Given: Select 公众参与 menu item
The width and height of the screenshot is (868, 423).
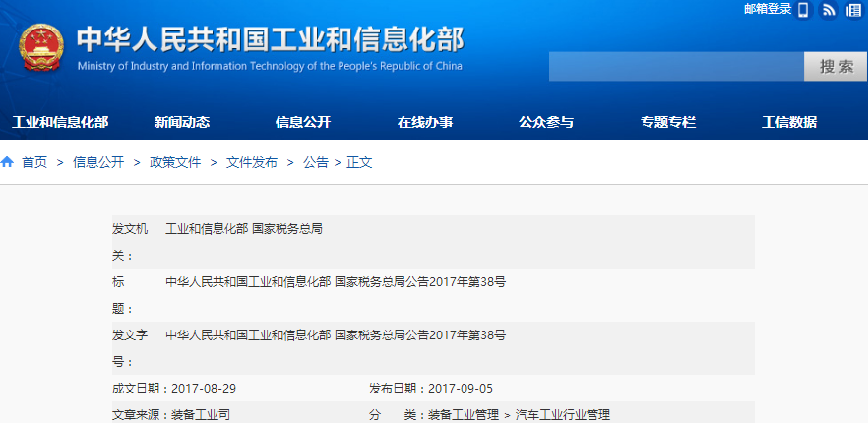Looking at the screenshot, I should (546, 122).
